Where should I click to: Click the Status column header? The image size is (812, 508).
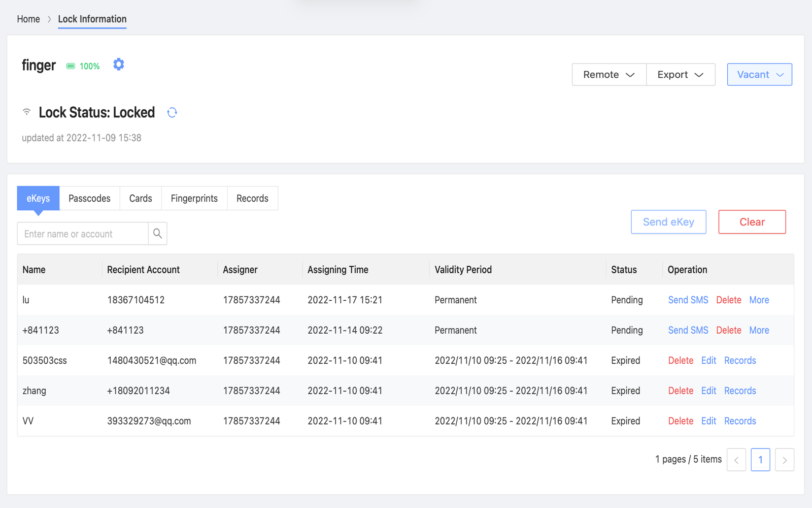click(x=624, y=270)
